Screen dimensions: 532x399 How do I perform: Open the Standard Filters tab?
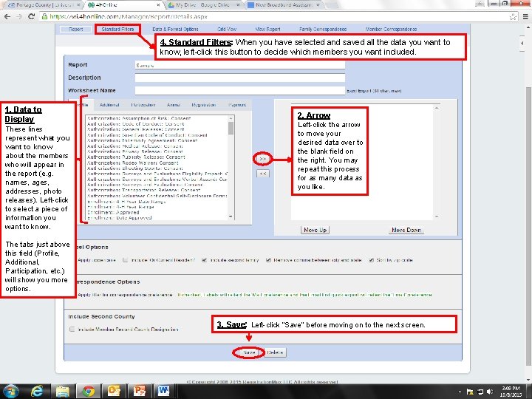tap(117, 29)
